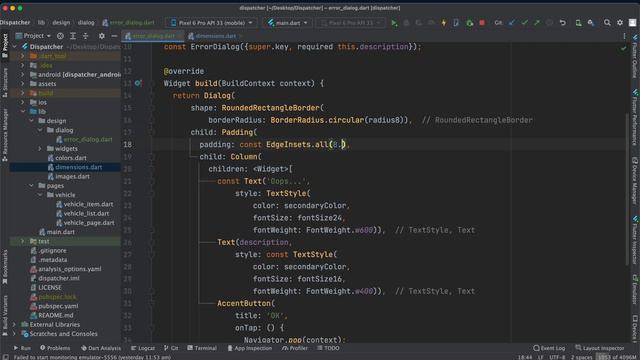This screenshot has height=360, width=640.
Task: Collapse the dialog folder
Action: [40, 130]
